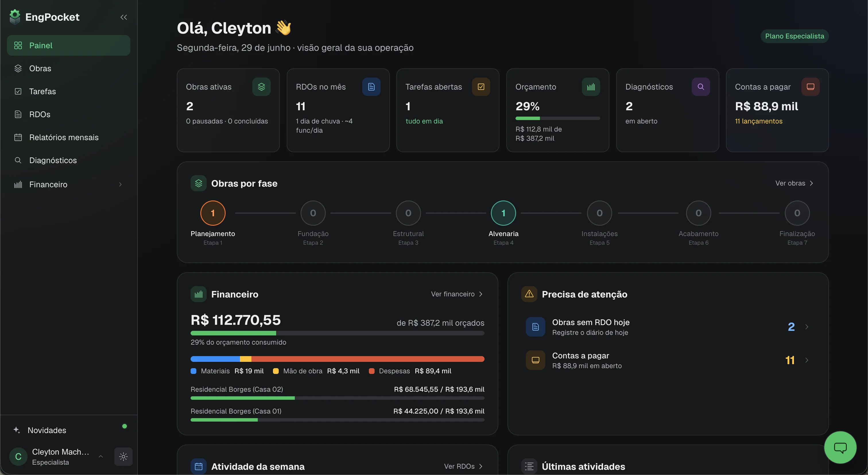Click the Obras ativas layers icon
Screen dimensions: 868x475
click(x=261, y=87)
